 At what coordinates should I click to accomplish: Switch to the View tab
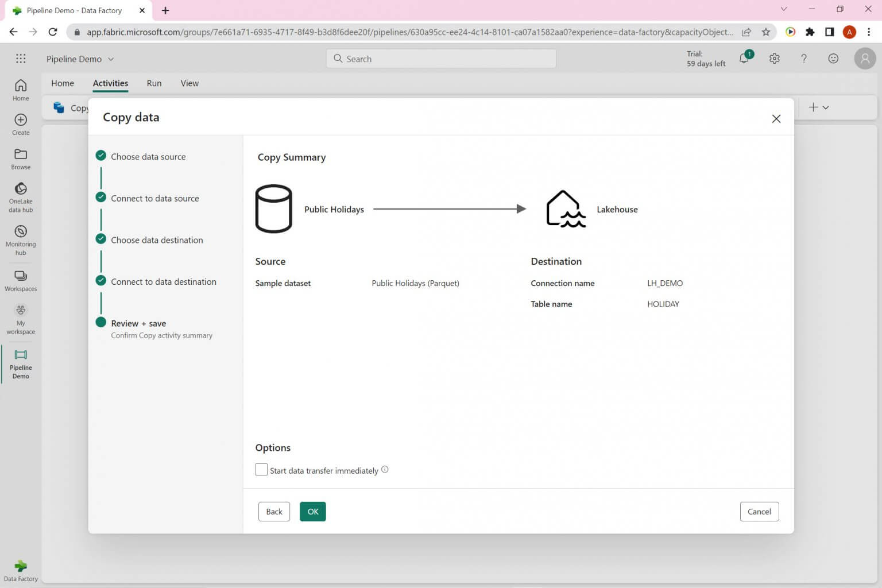(x=189, y=83)
